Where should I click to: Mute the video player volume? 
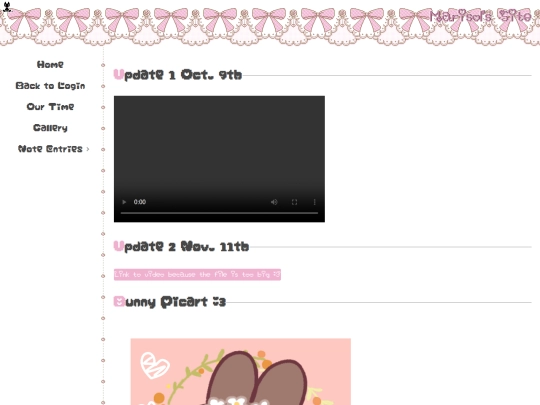[274, 202]
